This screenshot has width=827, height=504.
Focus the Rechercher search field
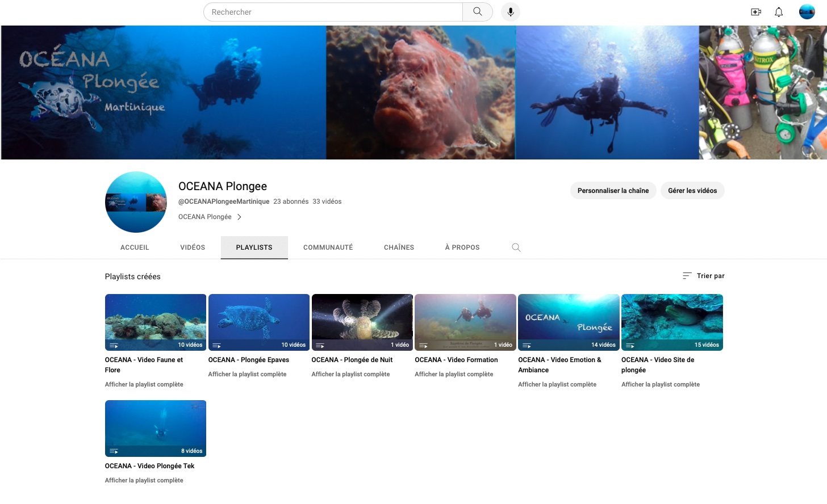(333, 12)
